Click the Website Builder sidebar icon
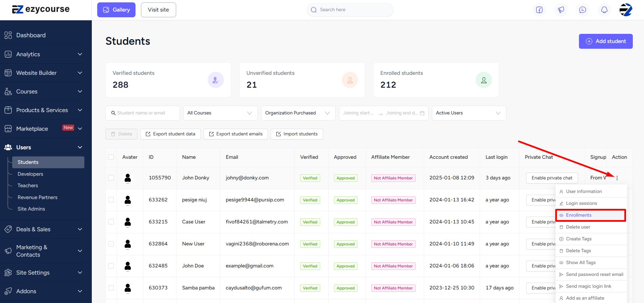Viewport: 644px width, 303px height. pyautogui.click(x=8, y=73)
